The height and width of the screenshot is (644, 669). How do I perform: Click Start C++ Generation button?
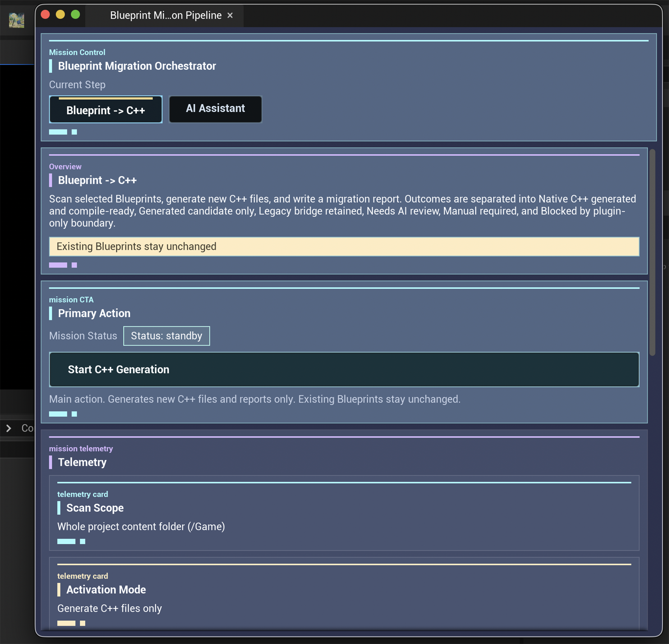[344, 370]
